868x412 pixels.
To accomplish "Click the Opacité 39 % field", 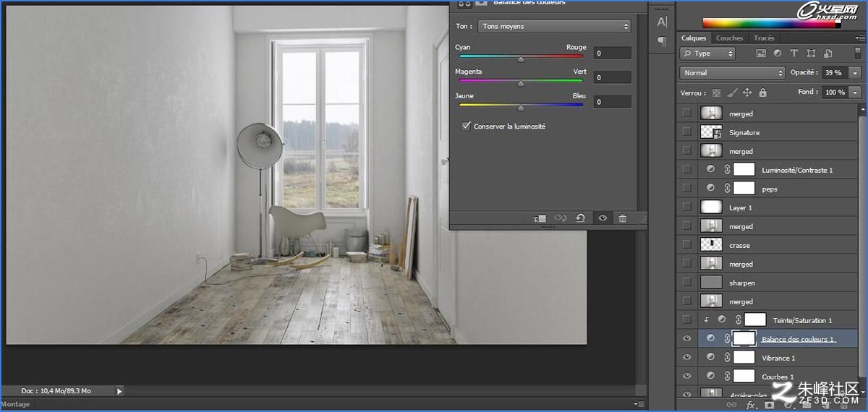I will [835, 73].
